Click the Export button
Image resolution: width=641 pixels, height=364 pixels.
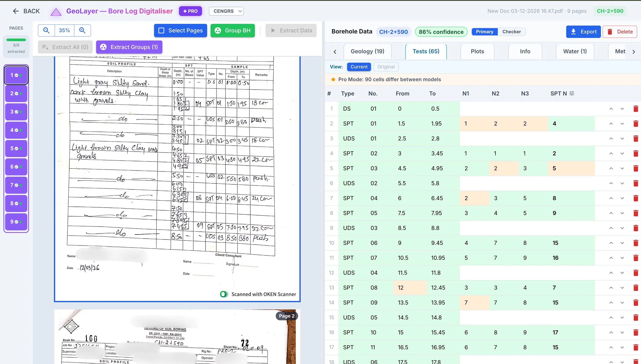pos(583,32)
